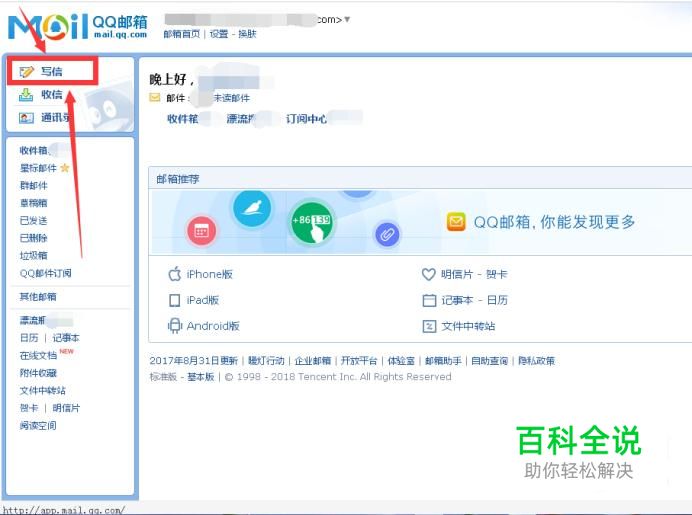Click the iPhone版 link

pos(210,274)
